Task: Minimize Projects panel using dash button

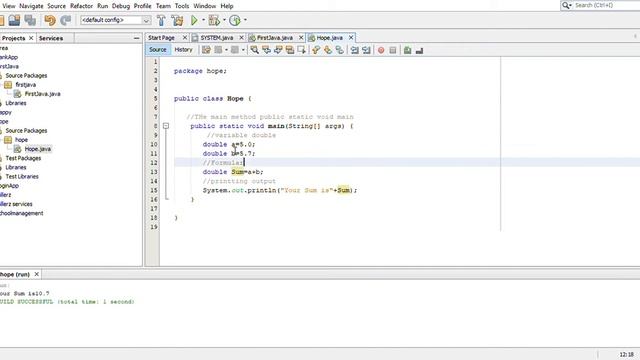Action: click(136, 38)
